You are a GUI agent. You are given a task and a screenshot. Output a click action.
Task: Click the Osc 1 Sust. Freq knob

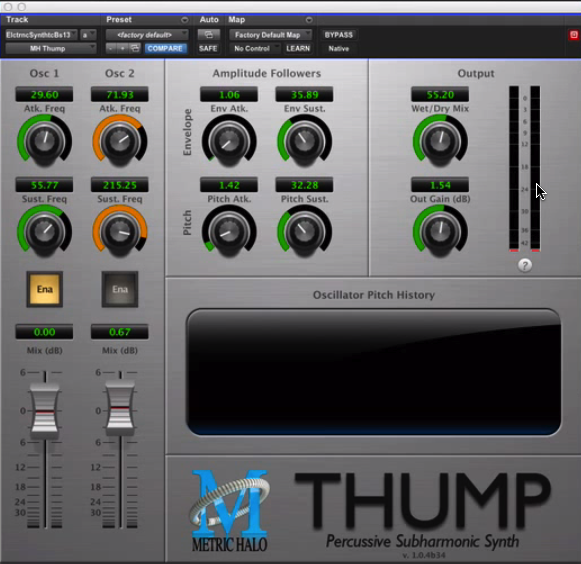tap(44, 232)
